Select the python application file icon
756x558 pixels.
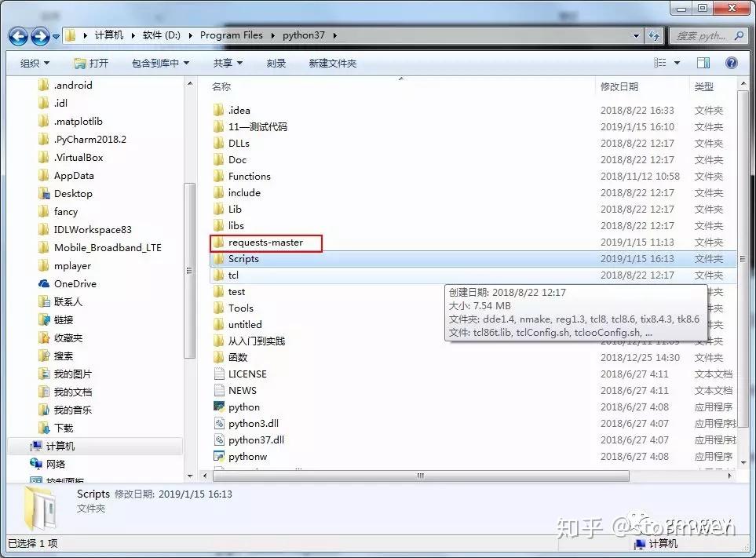pos(219,407)
